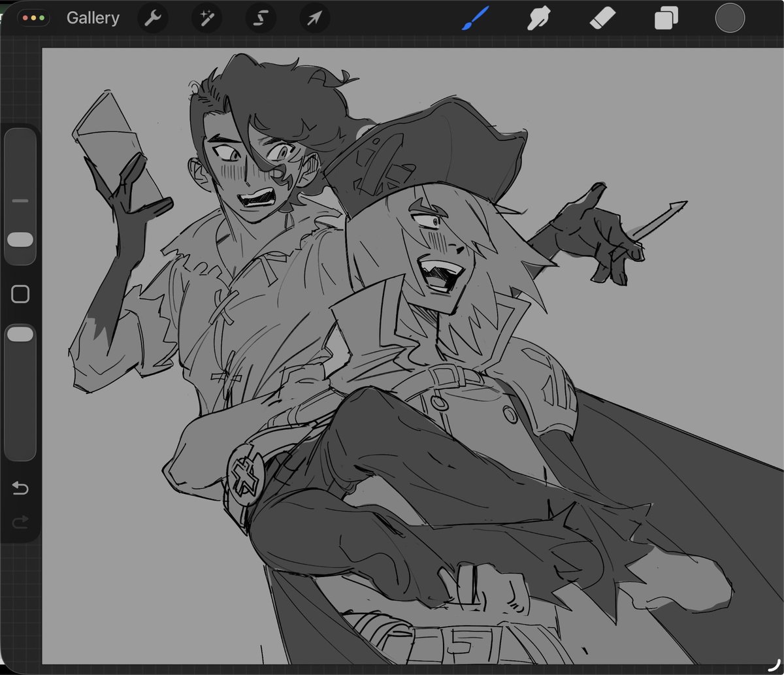This screenshot has height=675, width=784.
Task: Open the Layers panel
Action: point(666,18)
